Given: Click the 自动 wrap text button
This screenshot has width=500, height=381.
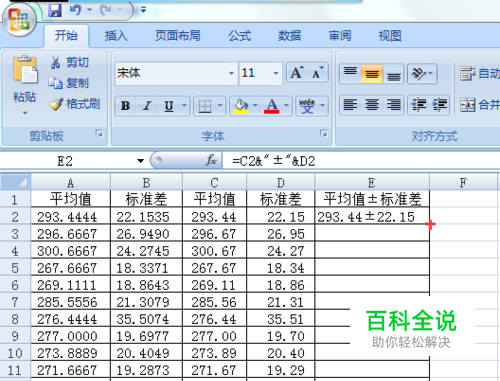Looking at the screenshot, I should [479, 74].
